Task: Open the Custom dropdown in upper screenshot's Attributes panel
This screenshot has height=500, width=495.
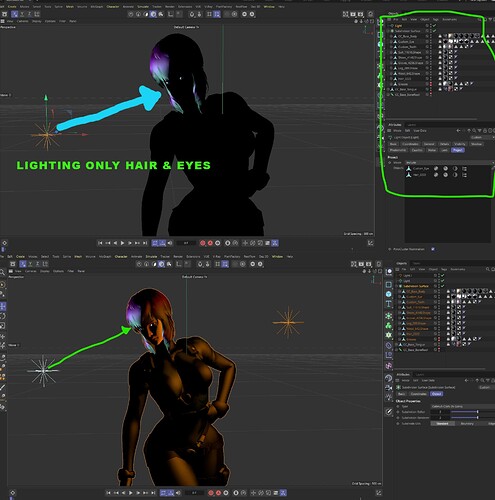Action: point(482,137)
